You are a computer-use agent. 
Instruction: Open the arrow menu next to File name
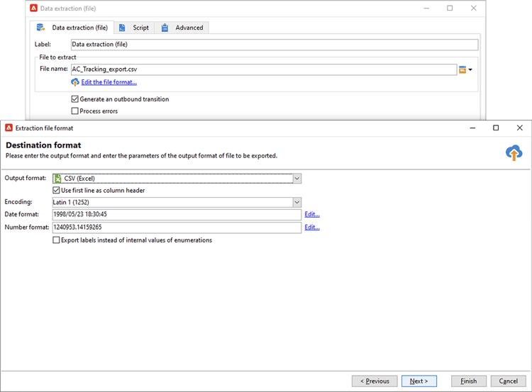pos(470,70)
